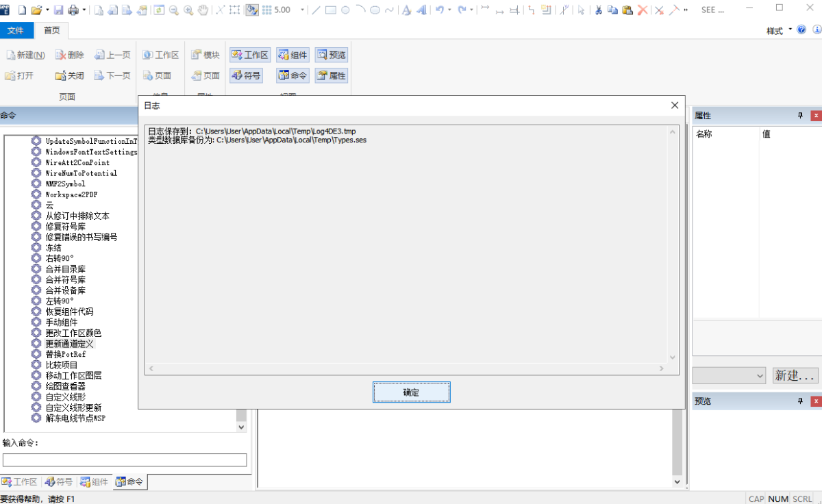Click the log dialog horizontal scrollbar track

(404, 368)
